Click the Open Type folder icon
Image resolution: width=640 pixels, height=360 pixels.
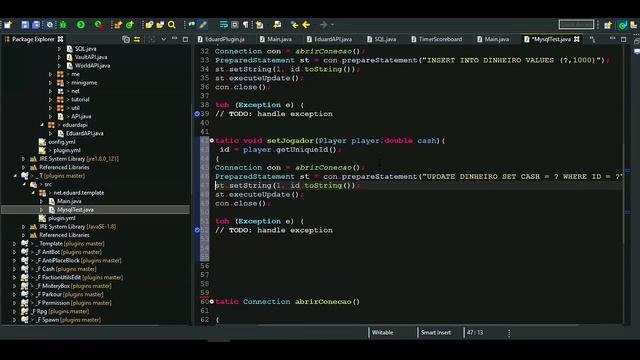click(x=149, y=25)
